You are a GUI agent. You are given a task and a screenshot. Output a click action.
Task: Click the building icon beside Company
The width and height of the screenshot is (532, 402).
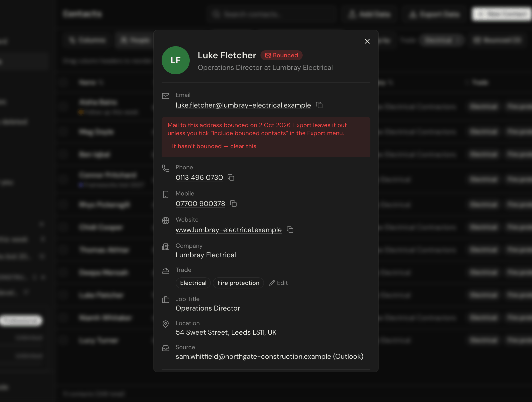[x=166, y=247]
